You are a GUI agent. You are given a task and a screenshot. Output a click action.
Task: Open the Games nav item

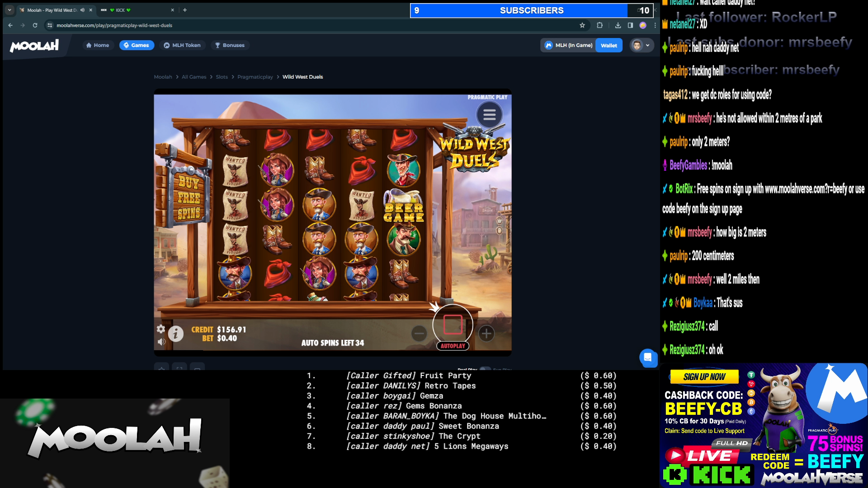click(x=137, y=45)
